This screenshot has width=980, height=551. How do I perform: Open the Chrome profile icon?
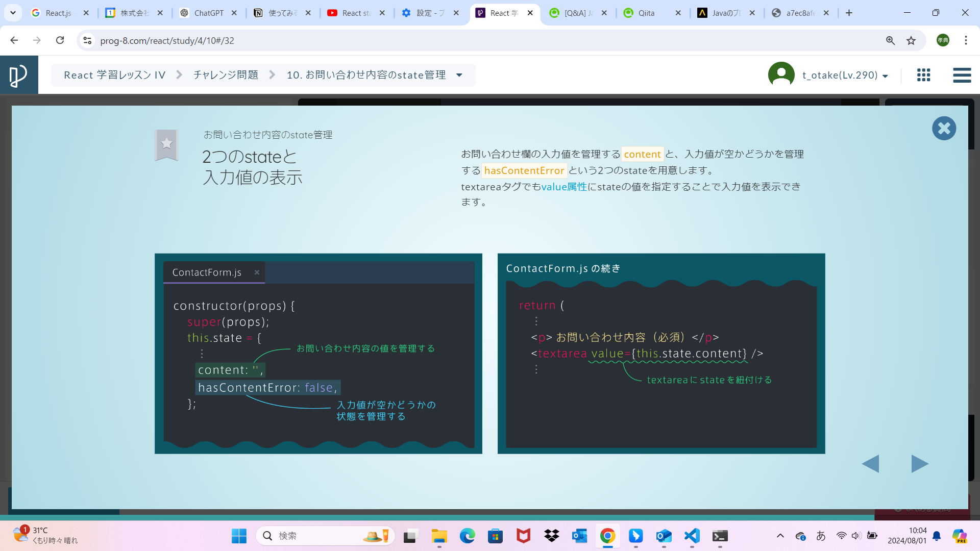(943, 40)
